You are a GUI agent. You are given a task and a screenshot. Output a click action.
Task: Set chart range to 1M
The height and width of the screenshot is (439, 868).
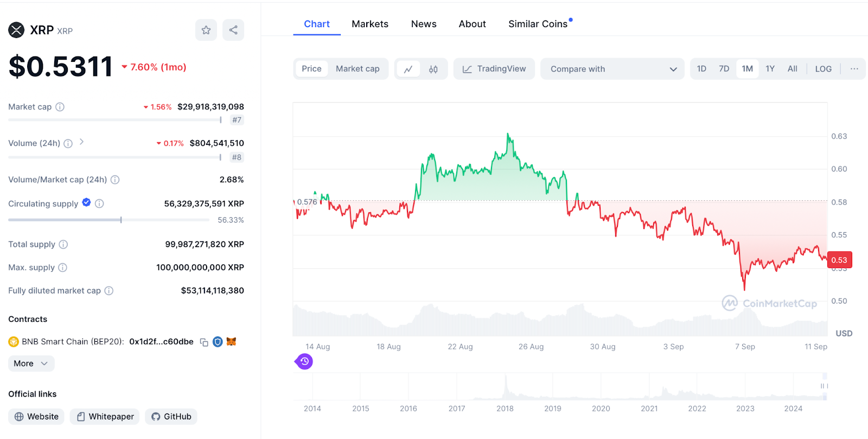(747, 69)
